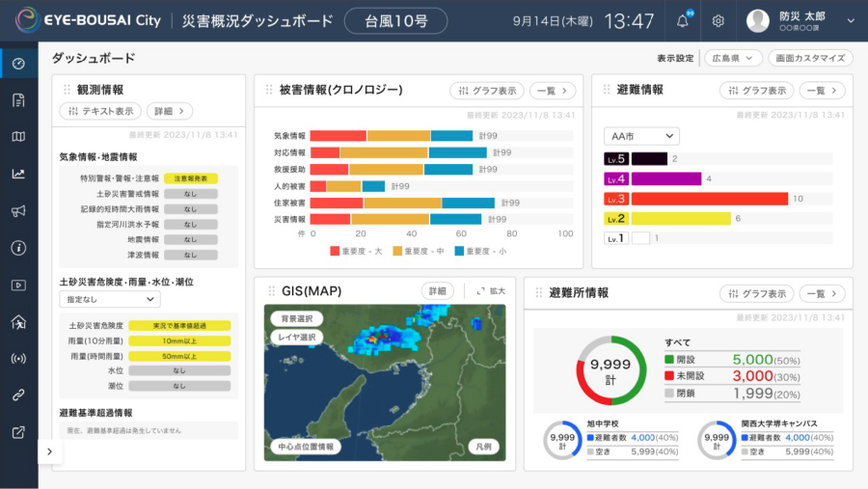Screen dimensions: 868x489
Task: Click 関西大学堺キャンパス shelter name
Action: [779, 423]
